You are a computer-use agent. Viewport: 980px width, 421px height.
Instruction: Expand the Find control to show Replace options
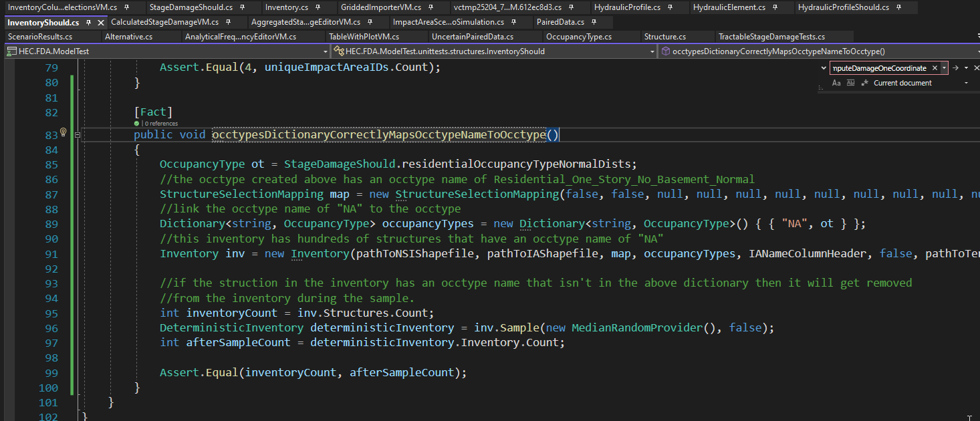pyautogui.click(x=824, y=67)
